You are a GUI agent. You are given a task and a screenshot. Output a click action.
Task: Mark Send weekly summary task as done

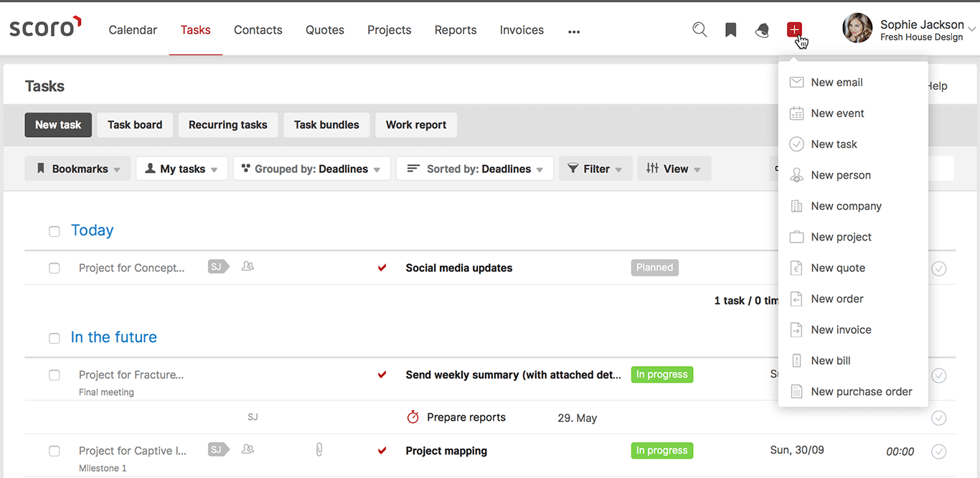pos(938,375)
